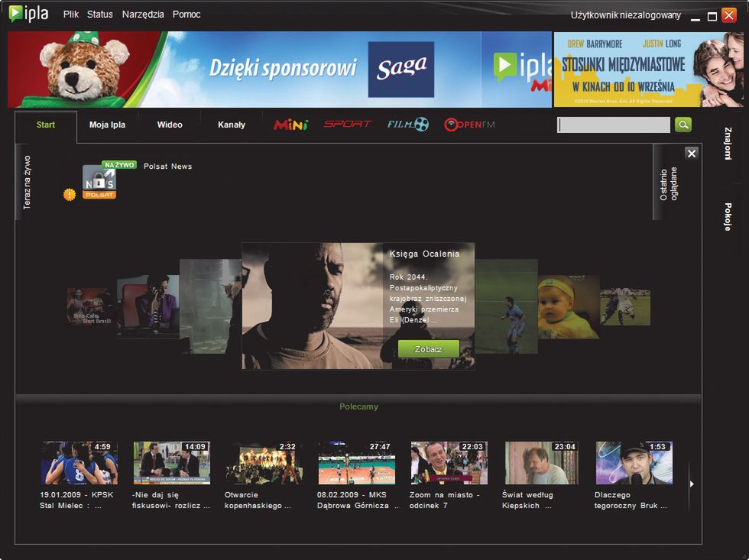Viewport: 749px width, 560px height.
Task: Open the Stosunki Międzymiastowe movie ad
Action: [648, 70]
